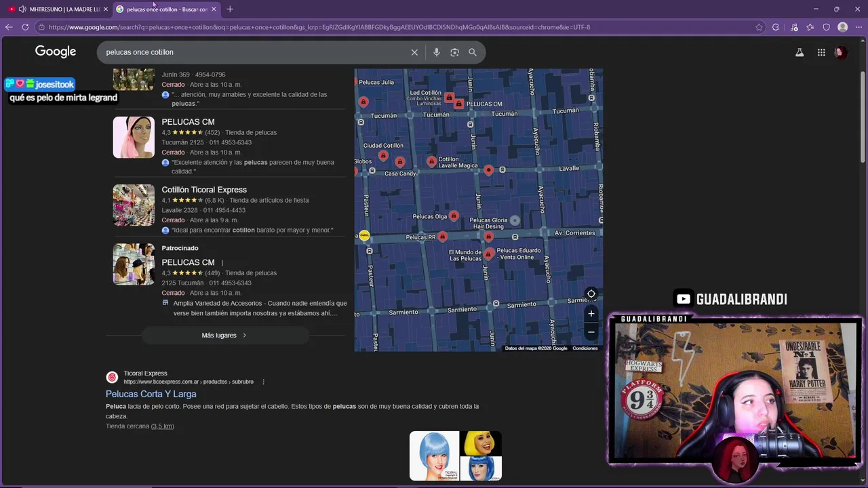The width and height of the screenshot is (868, 488).
Task: Open the sponsored PELUCAS CM photo
Action: (134, 264)
